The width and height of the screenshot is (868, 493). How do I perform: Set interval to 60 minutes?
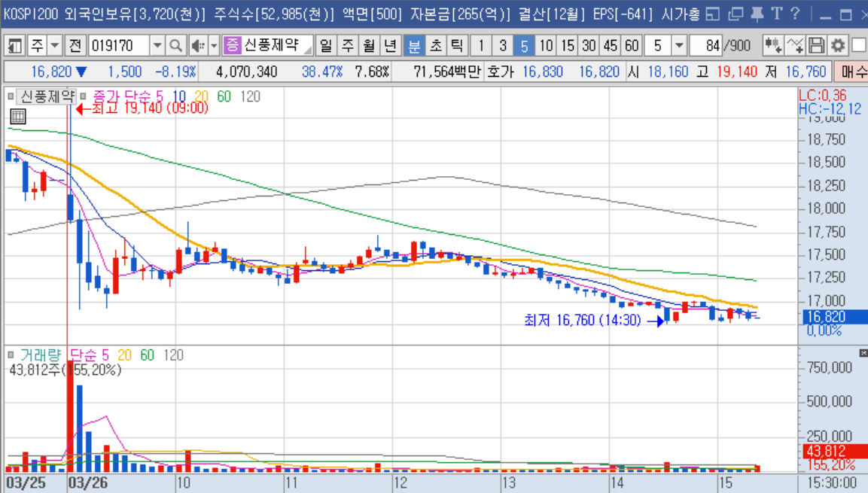pos(632,45)
